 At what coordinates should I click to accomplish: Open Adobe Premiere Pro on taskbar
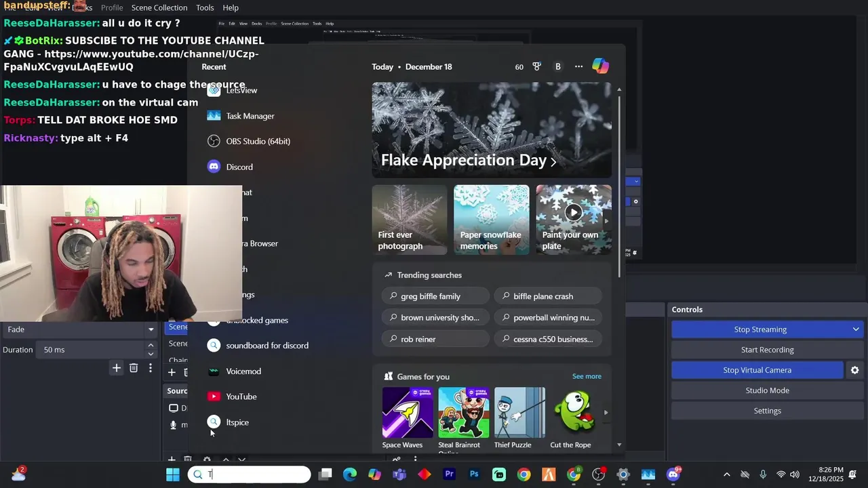(449, 474)
